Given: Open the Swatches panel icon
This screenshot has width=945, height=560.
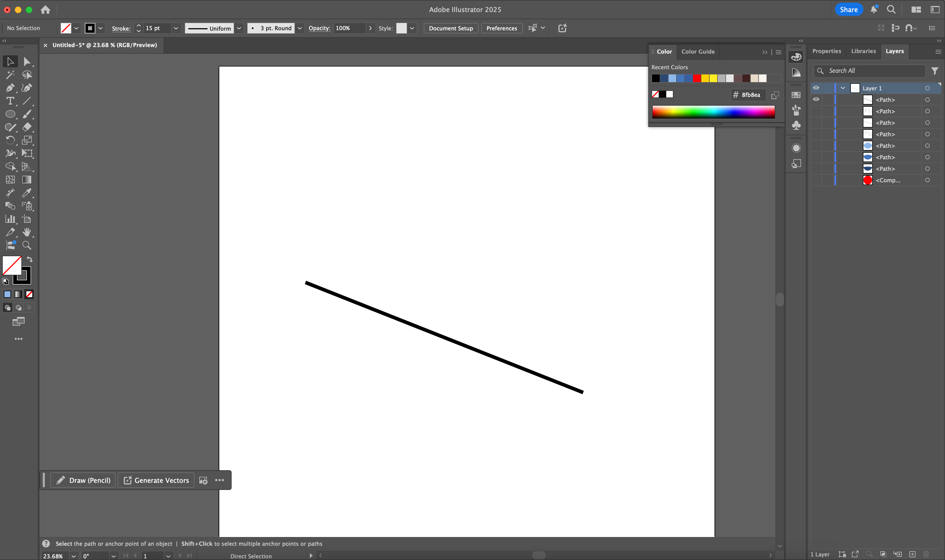Looking at the screenshot, I should [x=796, y=95].
